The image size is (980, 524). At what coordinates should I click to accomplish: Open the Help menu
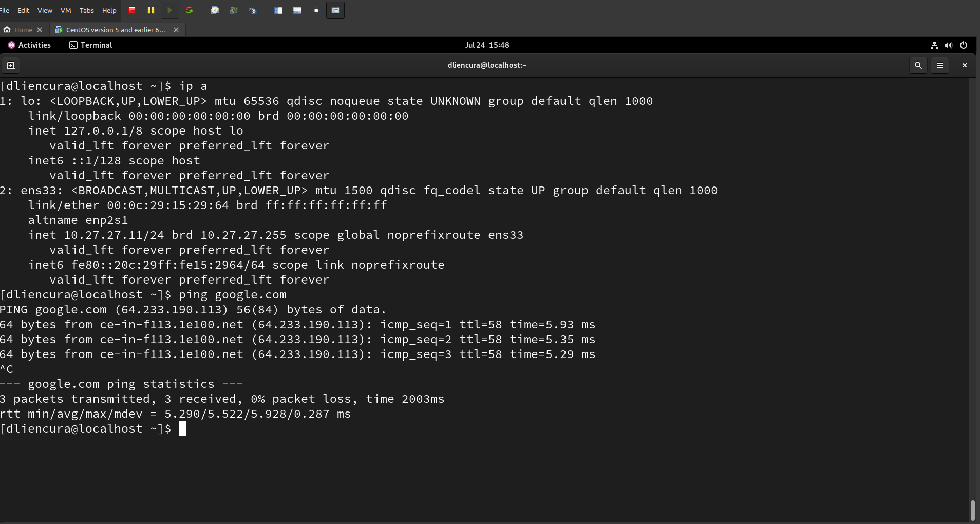point(109,10)
